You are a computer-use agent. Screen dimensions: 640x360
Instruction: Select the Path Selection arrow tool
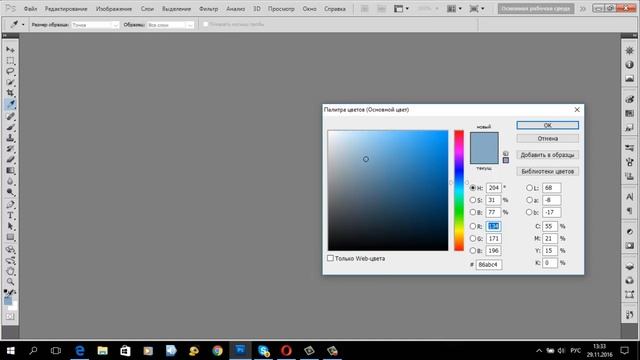pyautogui.click(x=10, y=226)
